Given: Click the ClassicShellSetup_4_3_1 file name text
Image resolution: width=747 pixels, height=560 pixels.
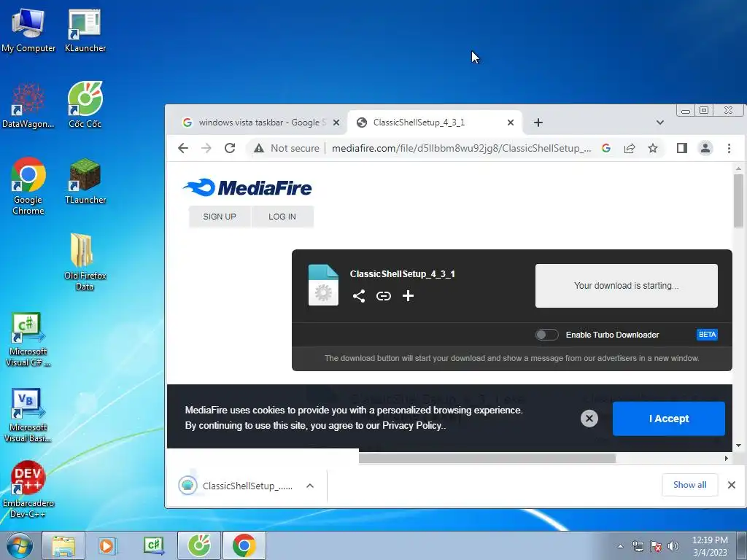Looking at the screenshot, I should point(402,274).
